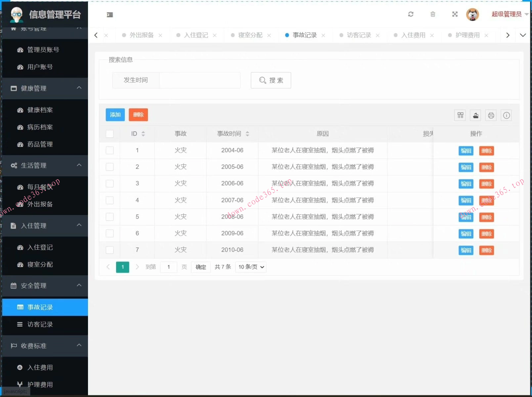Switch to the 访客记录 tab
The image size is (532, 397).
pos(358,35)
